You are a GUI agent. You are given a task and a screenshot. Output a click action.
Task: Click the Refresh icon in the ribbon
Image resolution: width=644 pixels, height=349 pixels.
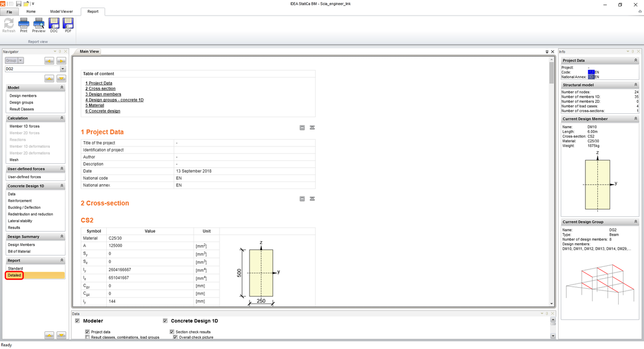[9, 24]
